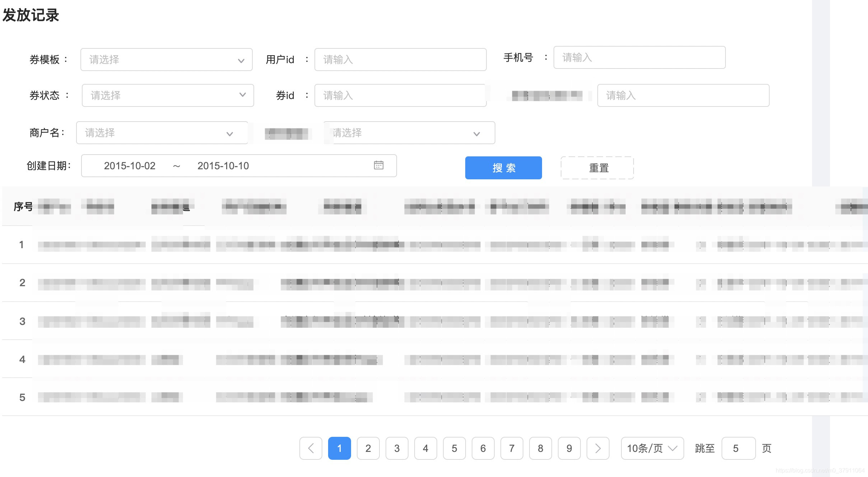Screen dimensions: 868x477
Task: Click the 跳至 page number input
Action: 739,448
